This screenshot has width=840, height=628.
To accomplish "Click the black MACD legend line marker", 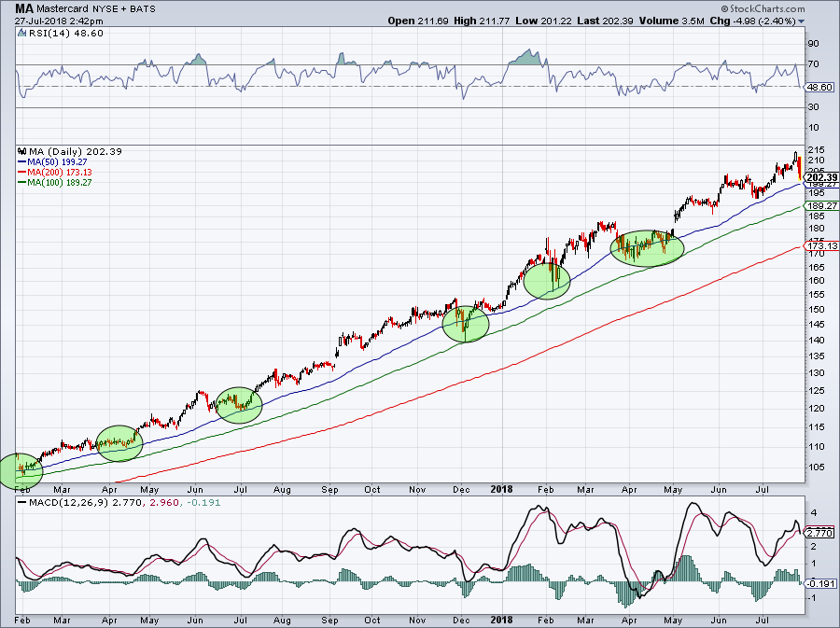I will [22, 503].
